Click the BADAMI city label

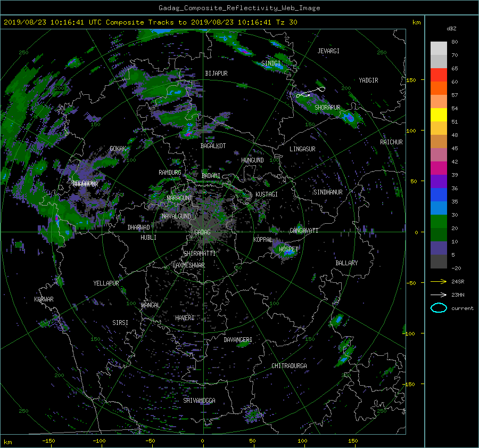click(211, 176)
